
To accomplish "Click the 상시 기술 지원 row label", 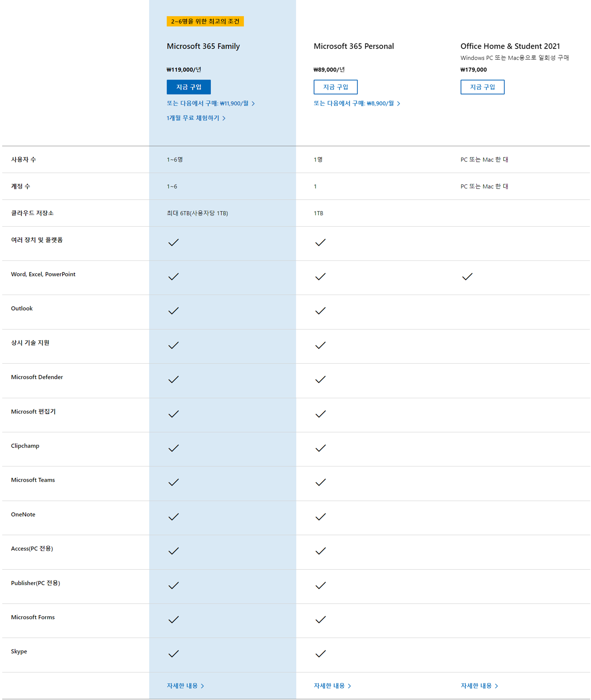I will [30, 343].
